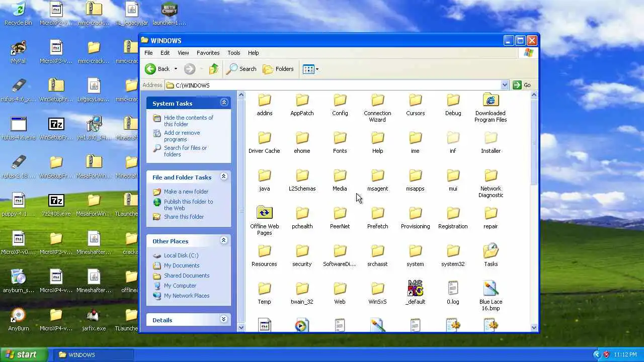
Task: Click the Back button
Action: click(157, 69)
